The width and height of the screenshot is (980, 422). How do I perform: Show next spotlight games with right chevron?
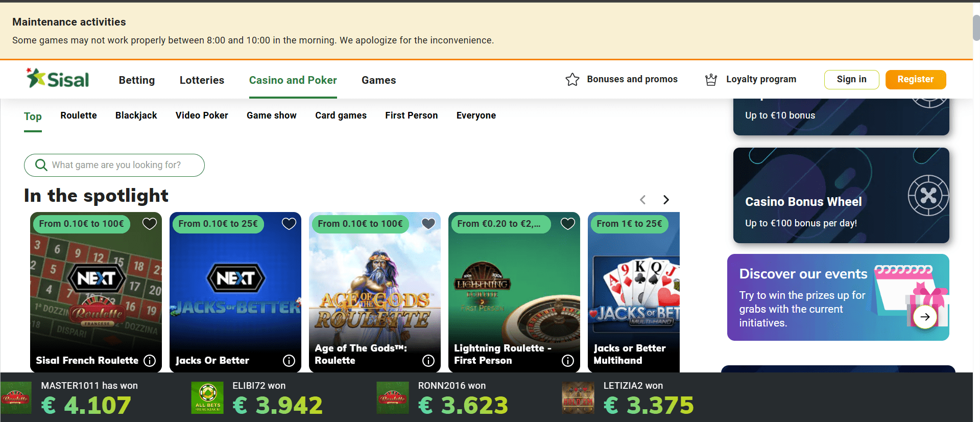pos(666,200)
